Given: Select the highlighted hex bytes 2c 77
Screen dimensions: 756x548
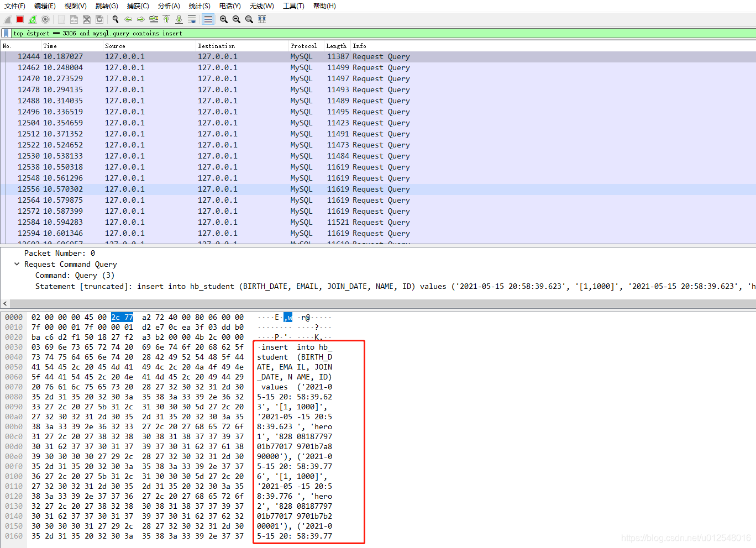Looking at the screenshot, I should coord(122,317).
